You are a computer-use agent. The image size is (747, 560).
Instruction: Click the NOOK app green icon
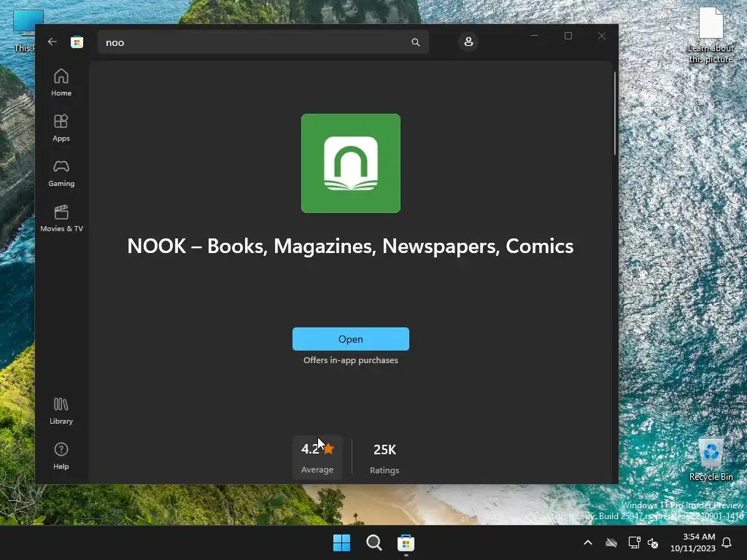[x=351, y=163]
